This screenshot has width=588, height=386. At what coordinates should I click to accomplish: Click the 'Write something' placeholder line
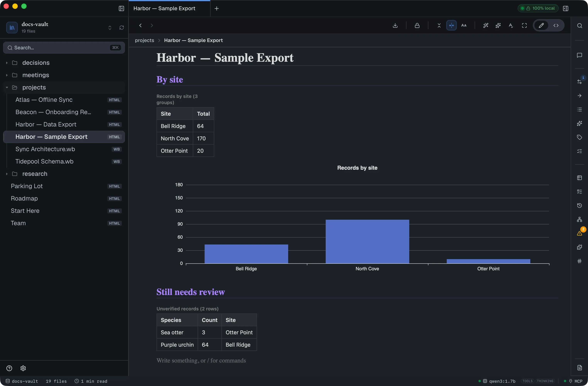click(x=201, y=361)
